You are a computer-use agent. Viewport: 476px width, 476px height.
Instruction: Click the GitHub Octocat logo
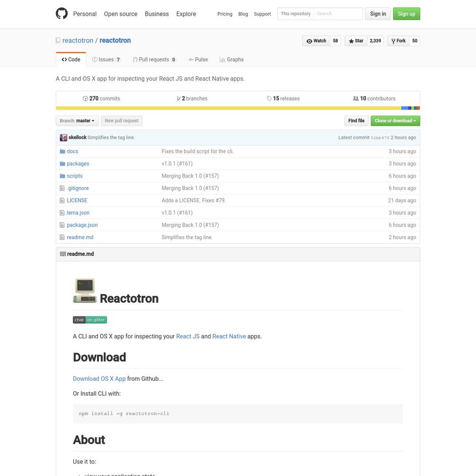point(61,14)
